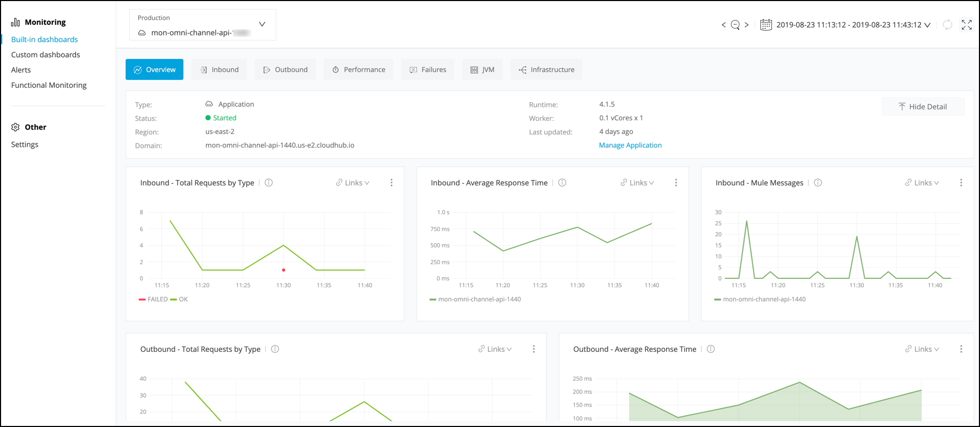Click the Monitoring bar chart icon

pyautogui.click(x=16, y=22)
